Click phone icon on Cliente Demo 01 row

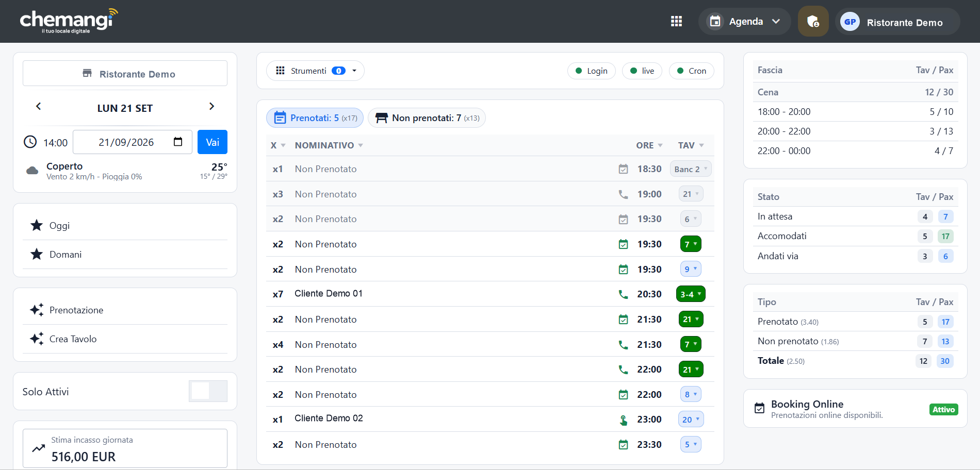623,294
